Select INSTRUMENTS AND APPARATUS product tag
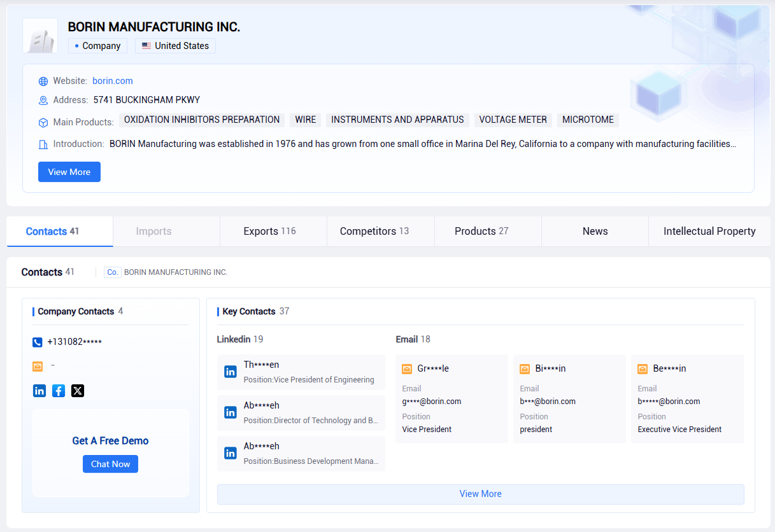 (x=398, y=120)
